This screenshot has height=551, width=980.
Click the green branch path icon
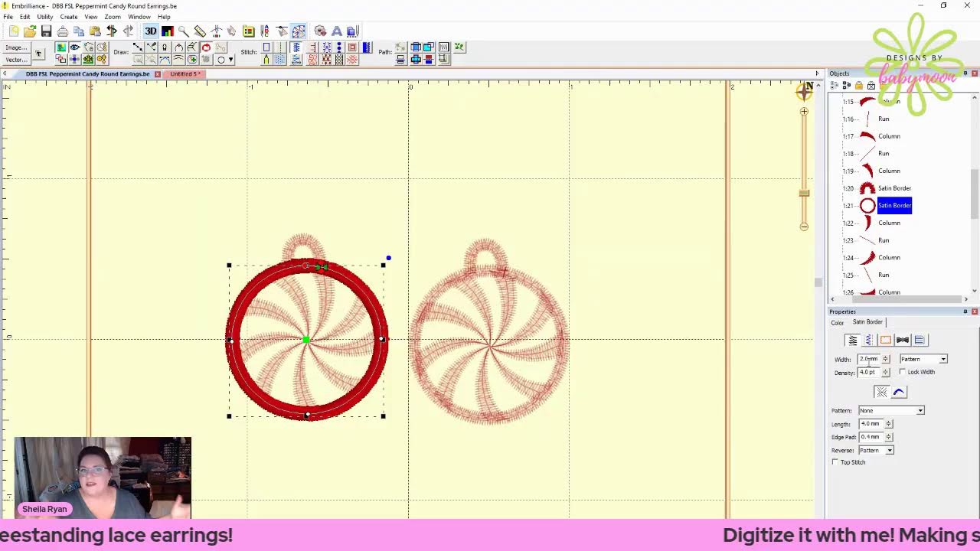point(459,47)
